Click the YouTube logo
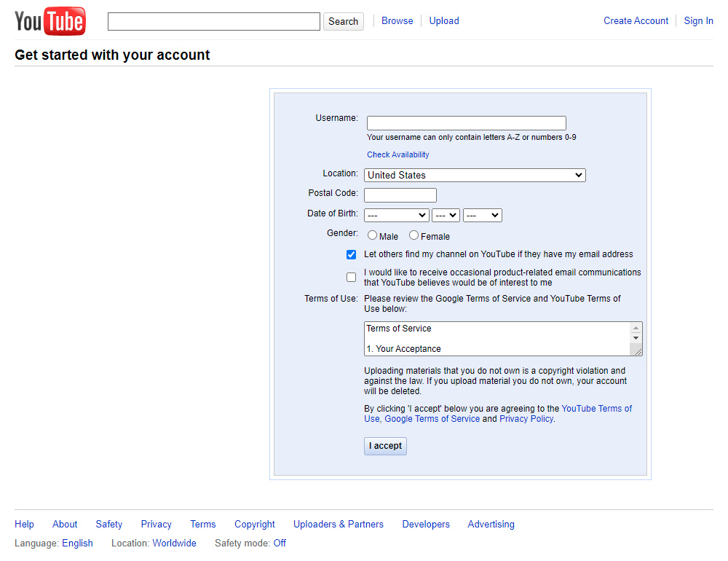728x561 pixels. pos(50,21)
